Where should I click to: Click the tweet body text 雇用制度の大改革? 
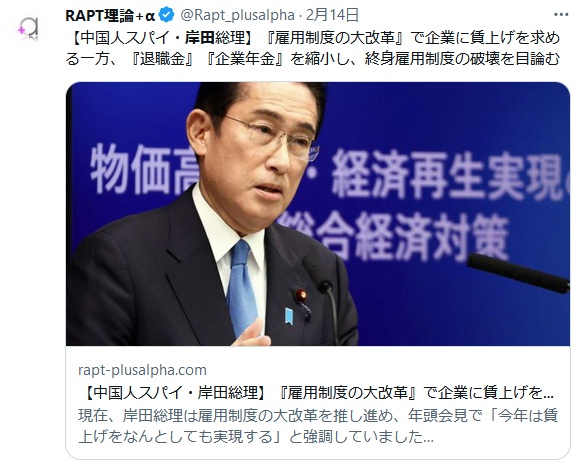coord(333,38)
